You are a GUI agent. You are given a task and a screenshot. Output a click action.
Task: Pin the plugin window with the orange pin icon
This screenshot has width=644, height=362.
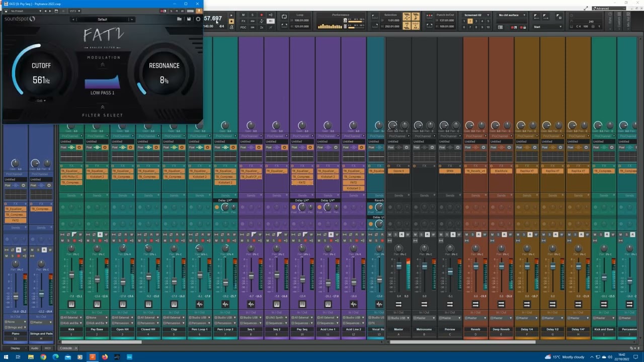[199, 11]
